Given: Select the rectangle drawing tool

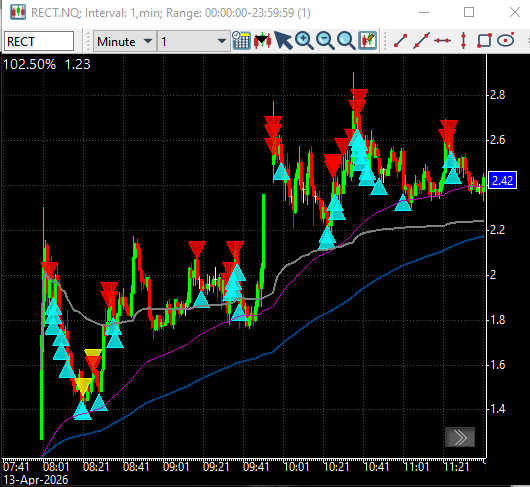Looking at the screenshot, I should (x=484, y=41).
